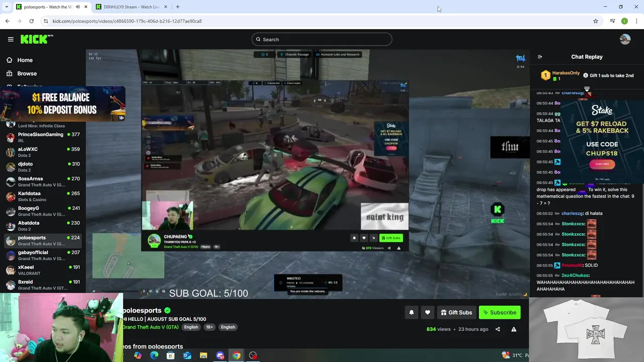The image size is (644, 362).
Task: Open Microsoft Edge from the taskbar
Action: click(154, 355)
